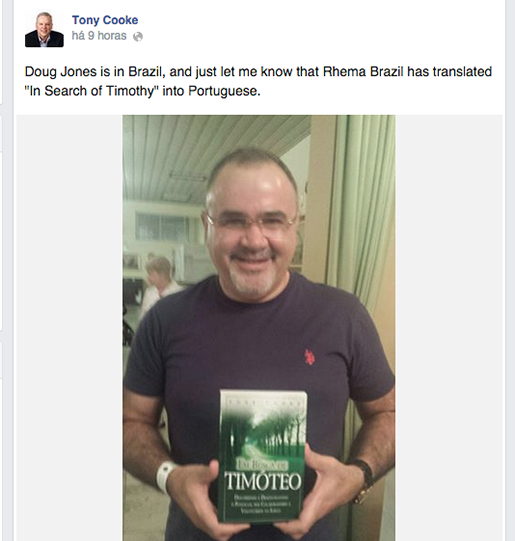The width and height of the screenshot is (515, 541).
Task: Open the posted photo of man holding book
Action: tap(259, 328)
